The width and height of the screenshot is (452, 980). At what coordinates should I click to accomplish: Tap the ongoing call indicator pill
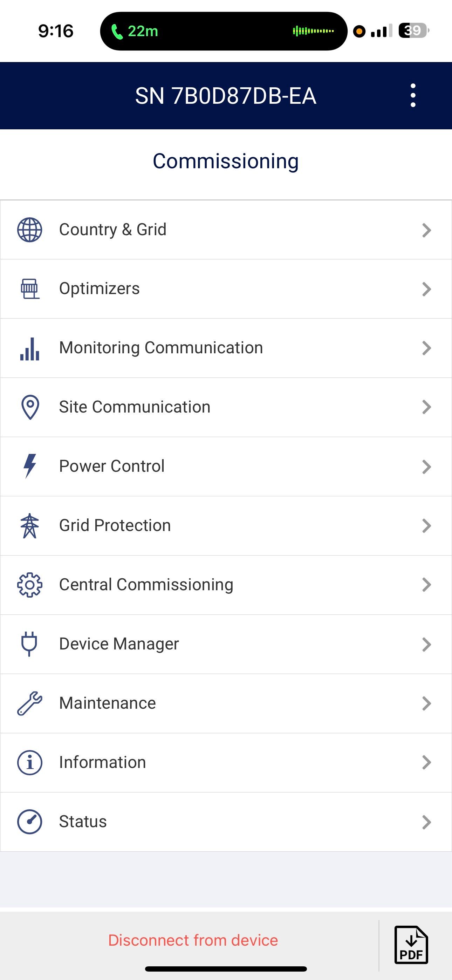tap(223, 31)
